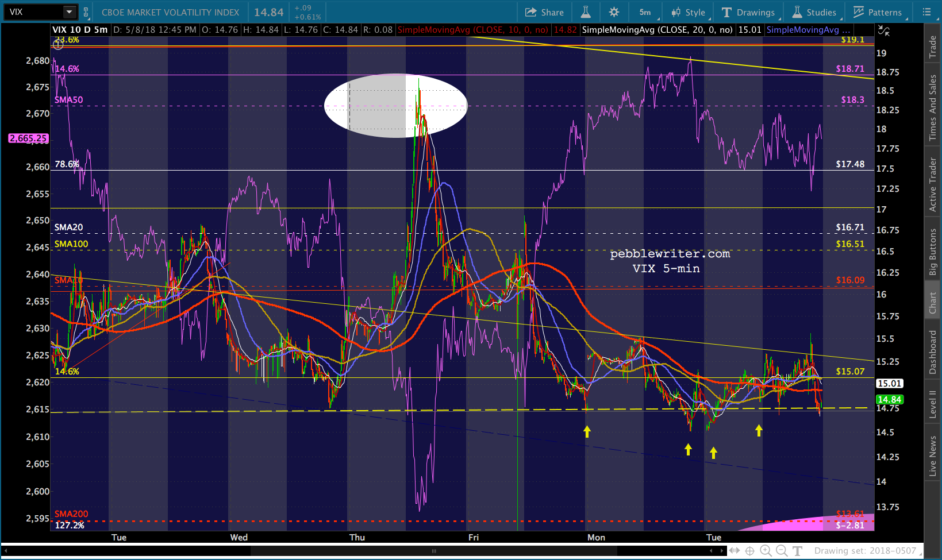Image resolution: width=942 pixels, height=560 pixels.
Task: Click the zoom out magnifier icon
Action: click(x=781, y=551)
